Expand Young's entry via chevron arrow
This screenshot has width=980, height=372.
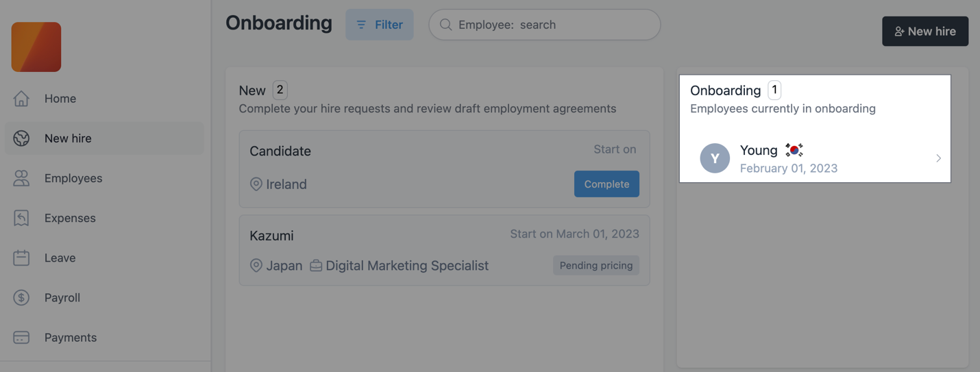click(x=938, y=158)
